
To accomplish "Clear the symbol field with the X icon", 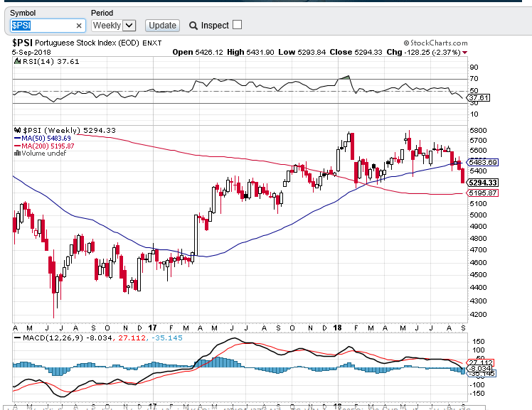I will click(x=79, y=26).
